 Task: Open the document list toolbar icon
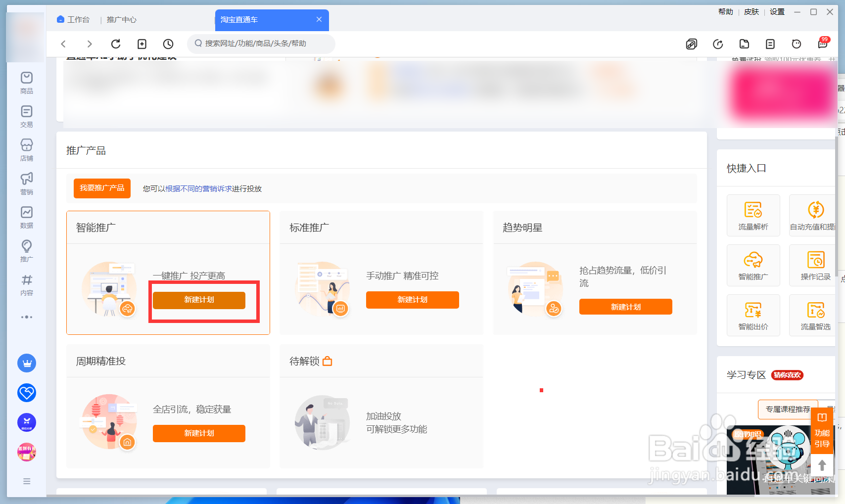click(770, 44)
